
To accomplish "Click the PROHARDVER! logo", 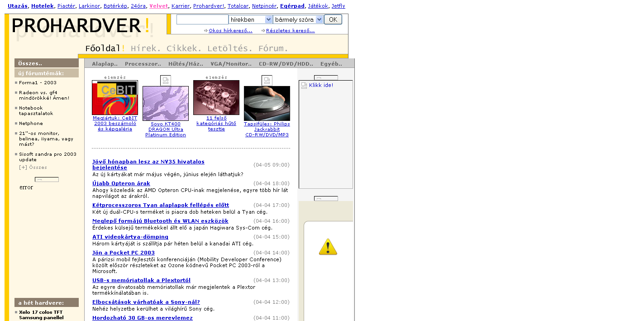I will tap(81, 26).
